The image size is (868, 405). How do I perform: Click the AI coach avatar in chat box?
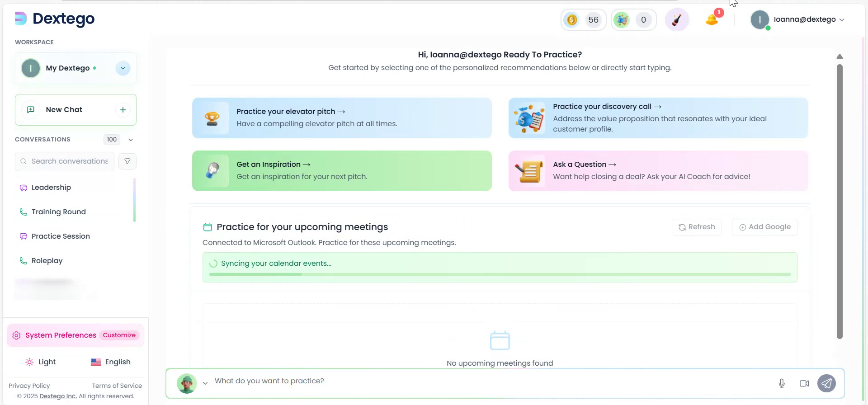(x=187, y=384)
